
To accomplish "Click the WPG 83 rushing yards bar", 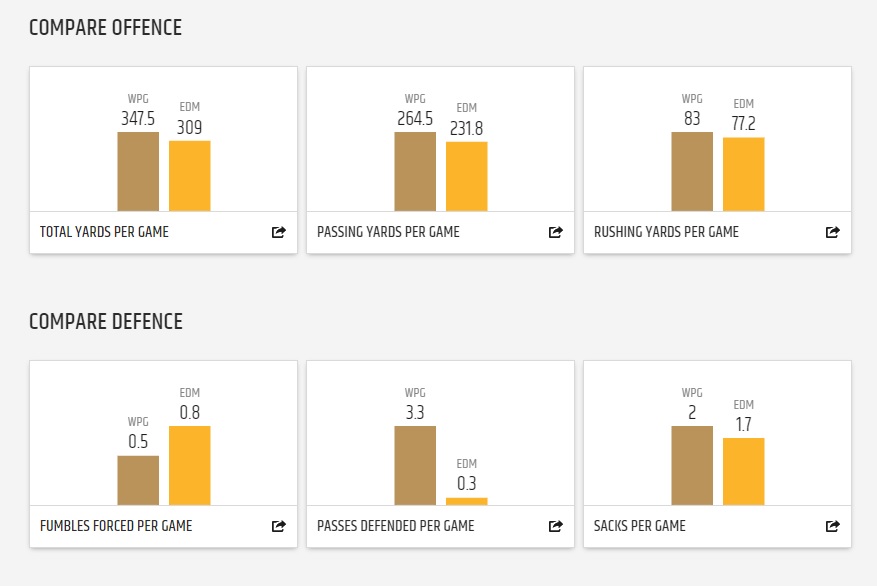I will pos(692,171).
